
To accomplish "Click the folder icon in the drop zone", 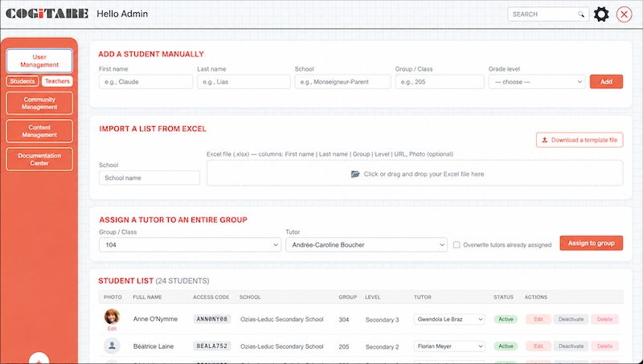I will click(355, 174).
